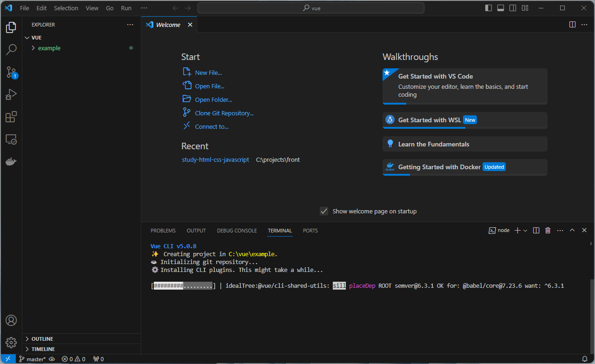Expand the example folder
Viewport: 595px width, 364px height.
[81, 48]
